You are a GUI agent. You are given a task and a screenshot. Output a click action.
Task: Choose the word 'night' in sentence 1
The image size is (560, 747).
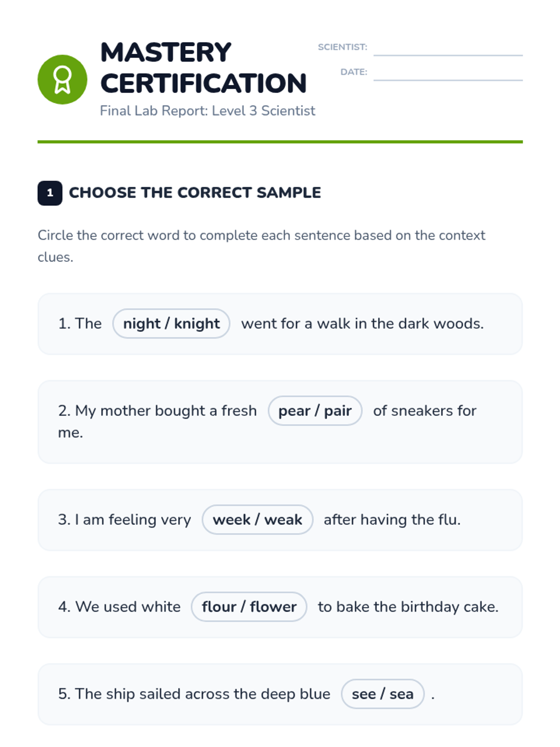click(x=142, y=324)
